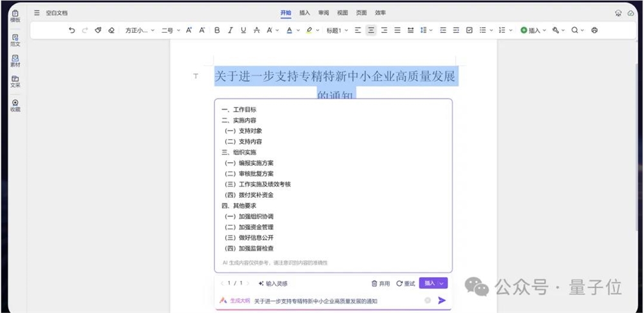Viewport: 644px width, 313px height.
Task: Open the text effects A dropdown
Action: (x=272, y=30)
